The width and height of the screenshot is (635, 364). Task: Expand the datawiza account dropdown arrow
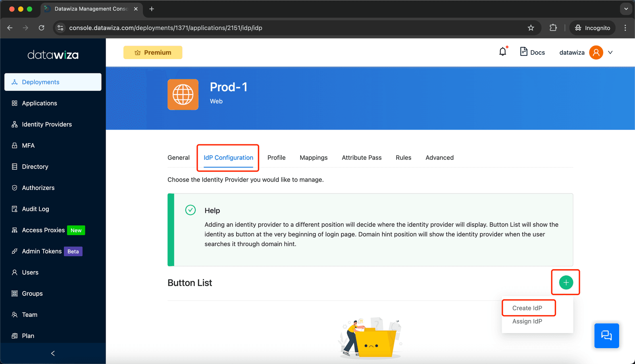610,52
